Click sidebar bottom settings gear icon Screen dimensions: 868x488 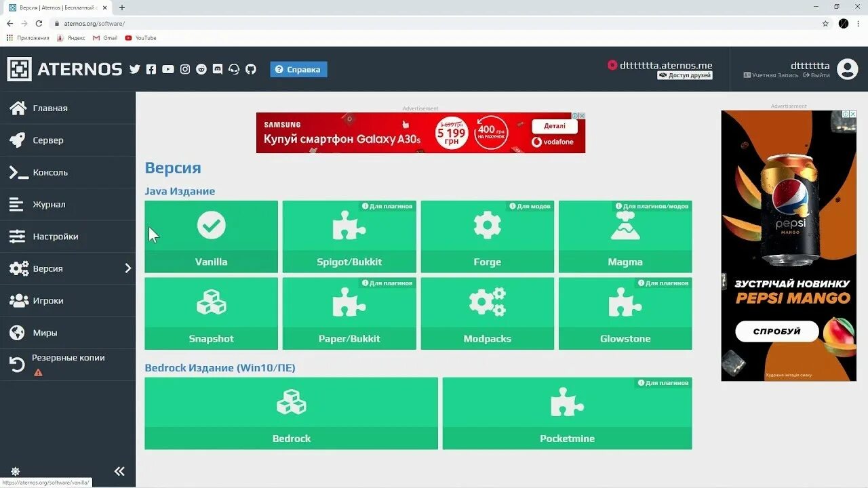[15, 471]
